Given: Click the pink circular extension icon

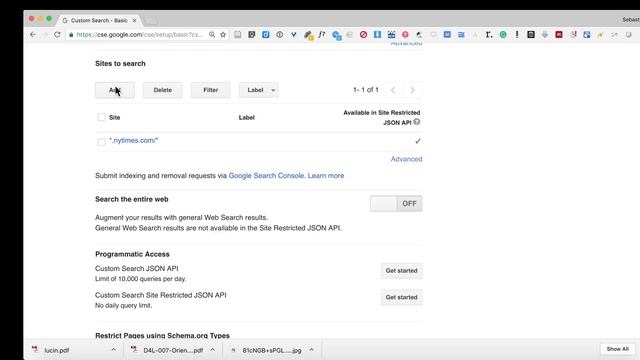Looking at the screenshot, I should (405, 35).
